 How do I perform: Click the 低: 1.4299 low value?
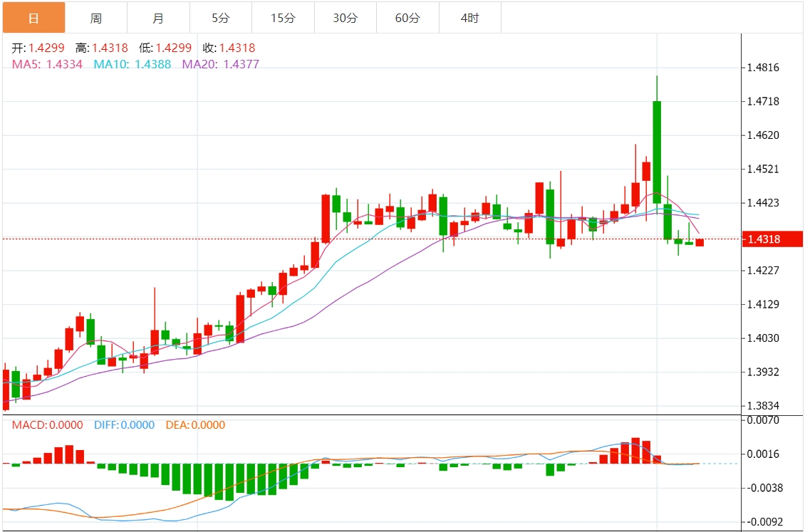165,48
